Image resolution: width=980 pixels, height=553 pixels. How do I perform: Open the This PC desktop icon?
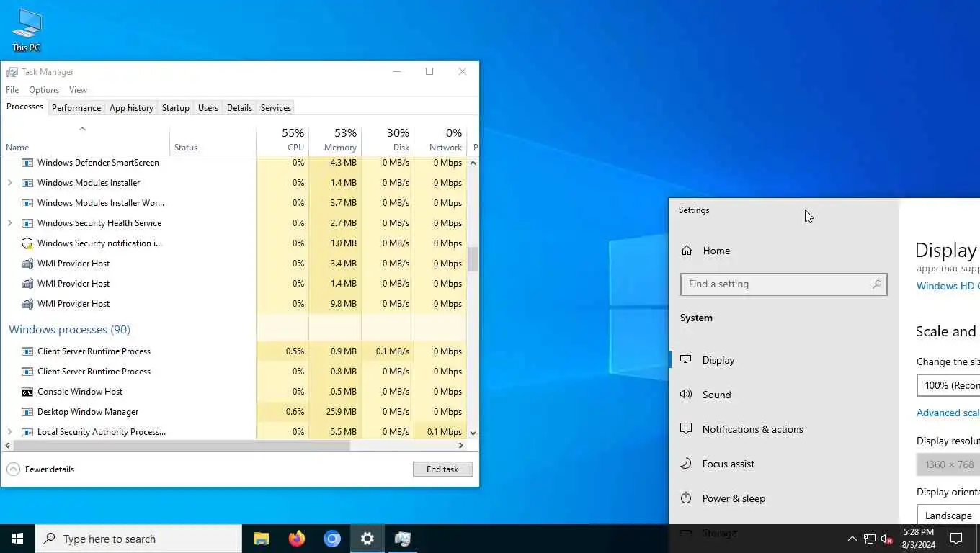click(27, 30)
